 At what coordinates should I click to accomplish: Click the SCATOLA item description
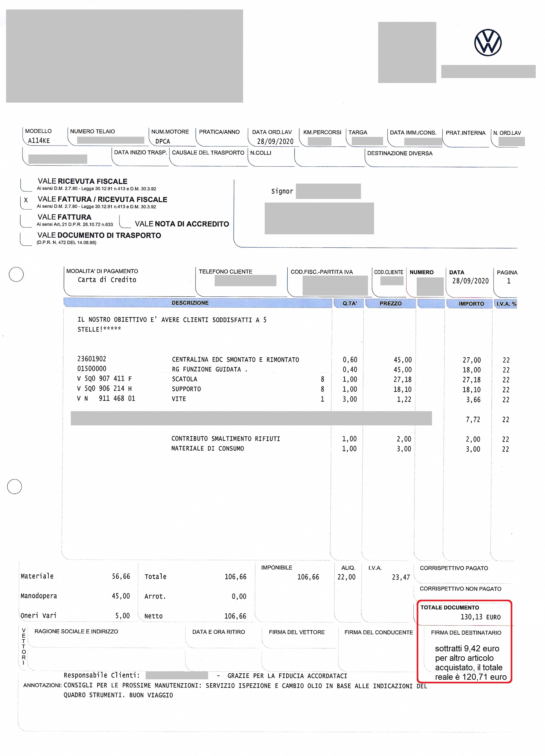pyautogui.click(x=184, y=379)
